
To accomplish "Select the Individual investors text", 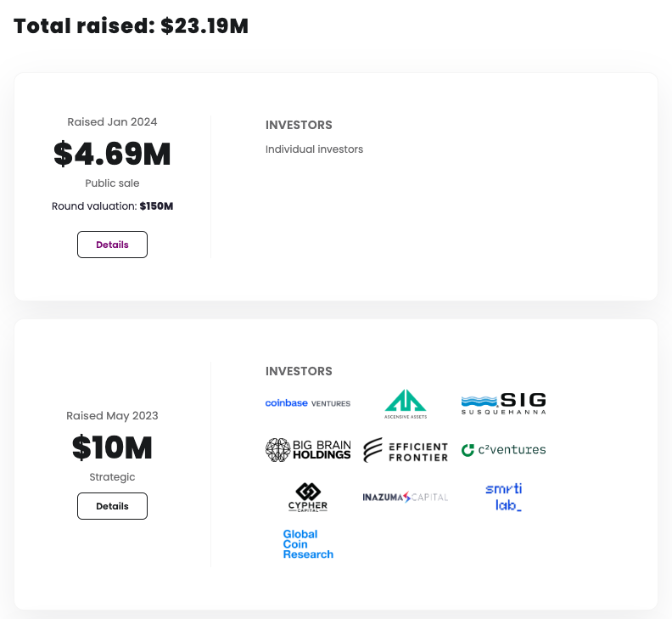I will tap(314, 149).
